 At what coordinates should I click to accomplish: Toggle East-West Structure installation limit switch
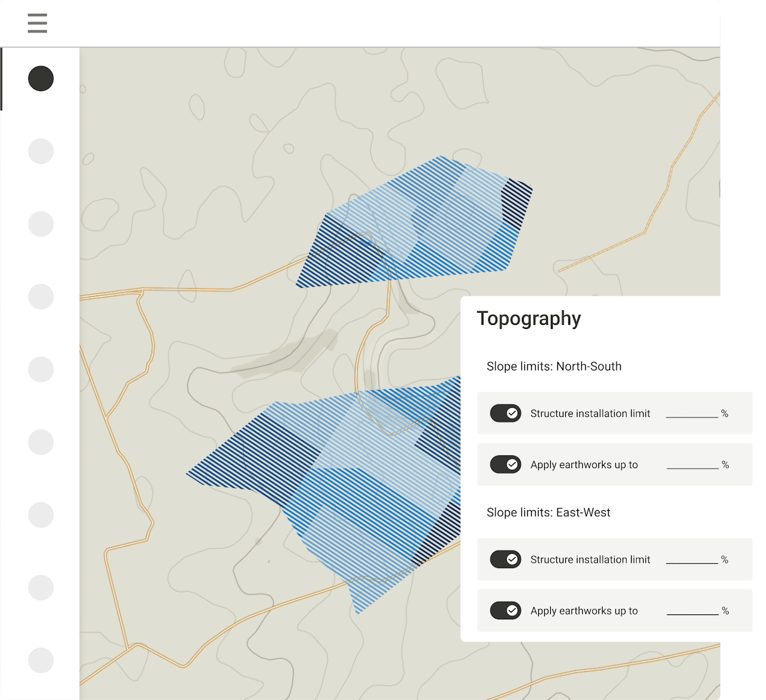tap(505, 560)
